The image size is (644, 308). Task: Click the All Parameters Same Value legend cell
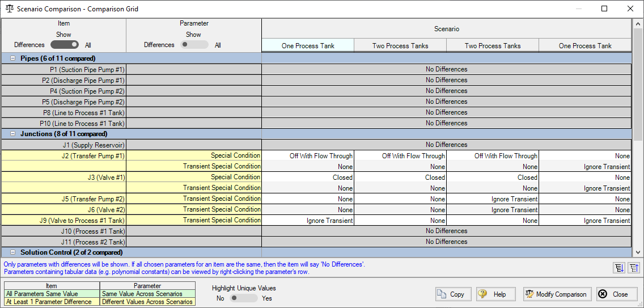tap(52, 294)
